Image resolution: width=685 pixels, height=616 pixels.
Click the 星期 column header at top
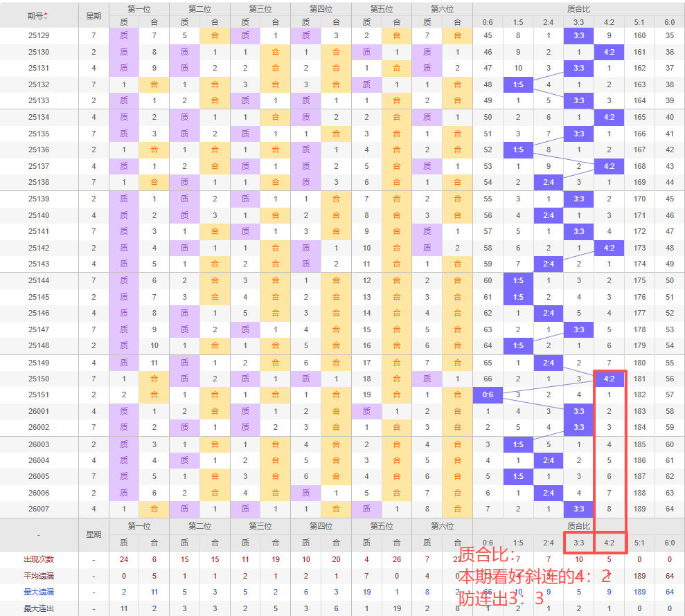tap(93, 15)
